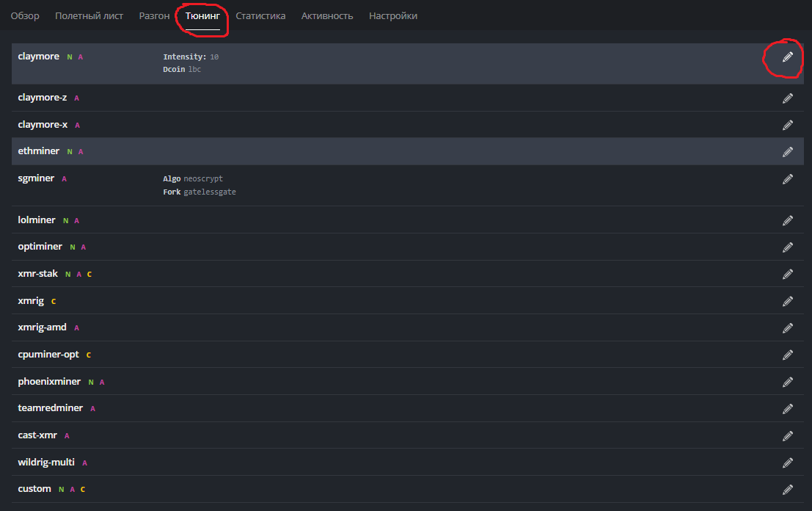
Task: Select the Тюнинг tab
Action: (x=202, y=16)
